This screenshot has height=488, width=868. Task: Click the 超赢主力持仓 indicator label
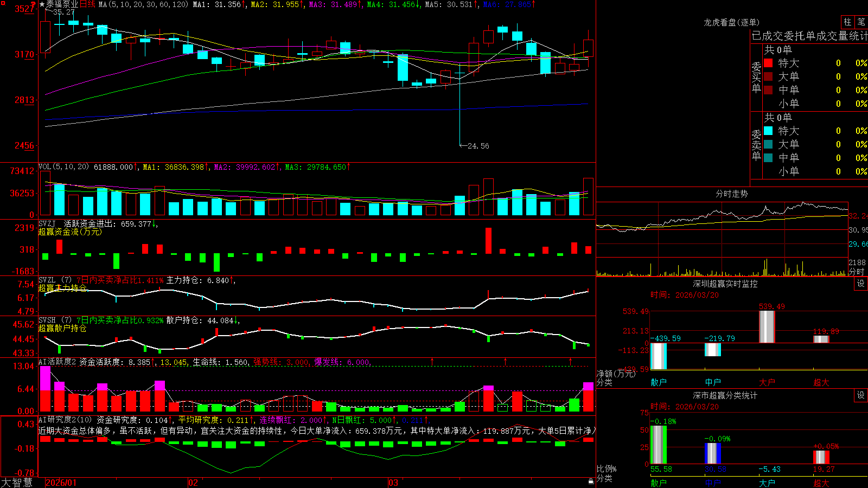coord(62,288)
